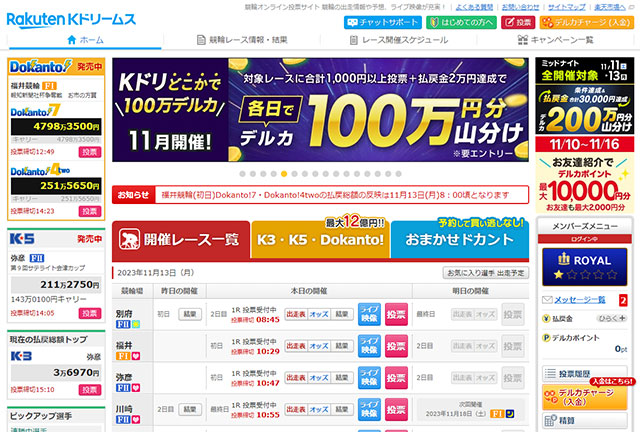Open チャットサポート chat button
640x432 pixels.
coord(382,22)
